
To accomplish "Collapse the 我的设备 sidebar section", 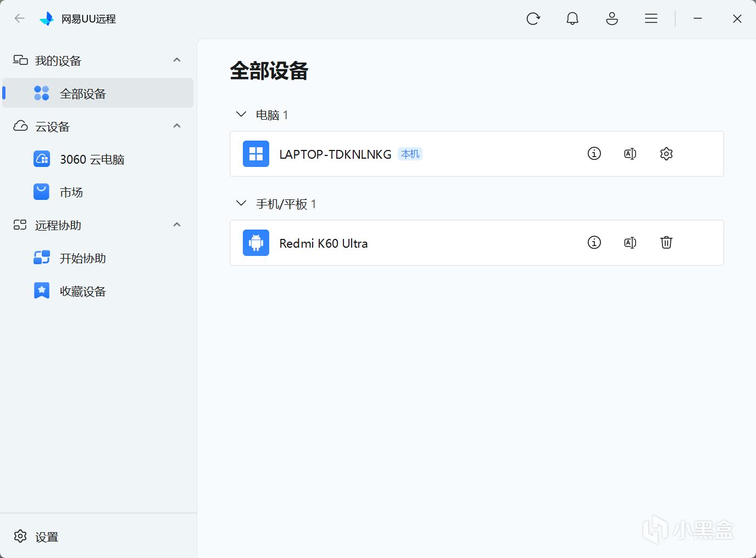I will (x=177, y=60).
